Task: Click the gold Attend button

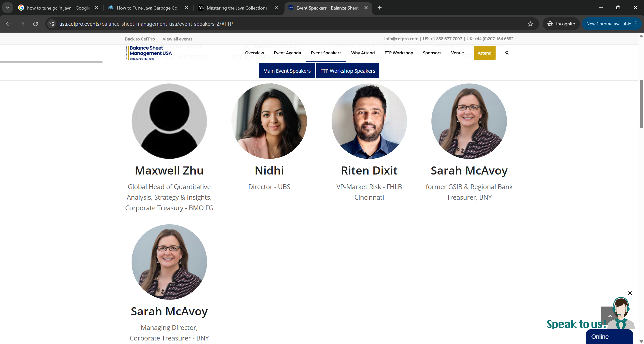Action: (485, 53)
